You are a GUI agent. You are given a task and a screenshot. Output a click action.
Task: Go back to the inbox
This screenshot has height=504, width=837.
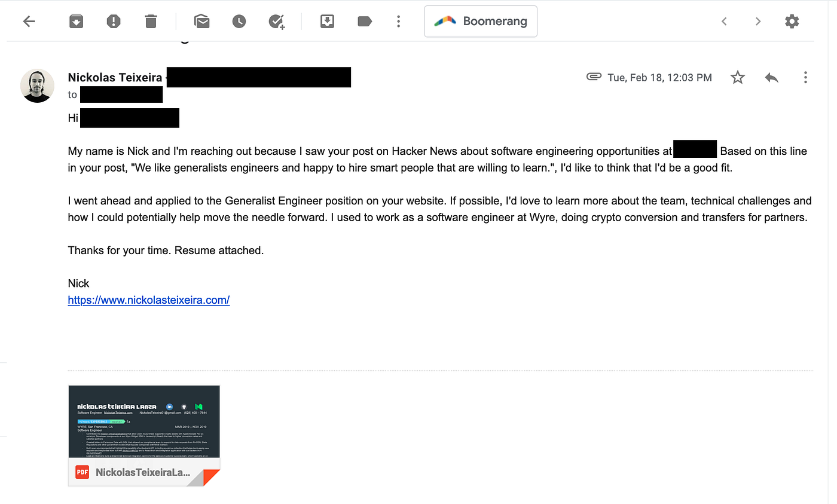tap(28, 21)
